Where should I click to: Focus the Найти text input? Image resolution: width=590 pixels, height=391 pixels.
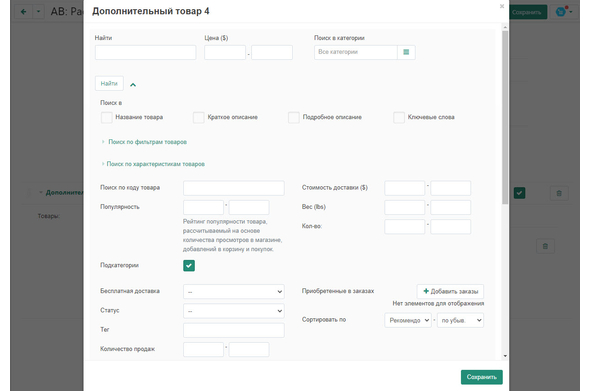point(145,52)
